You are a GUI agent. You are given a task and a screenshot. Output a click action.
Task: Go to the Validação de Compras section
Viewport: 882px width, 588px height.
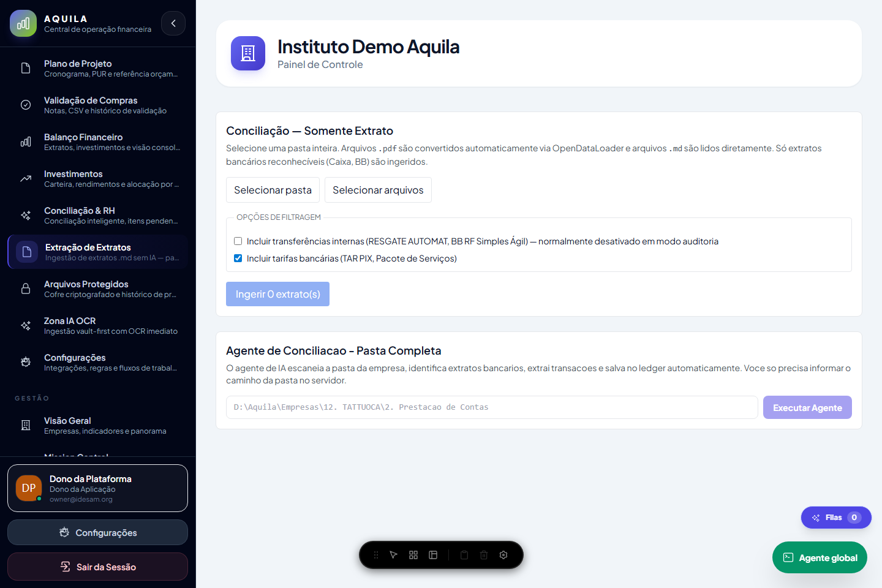tap(98, 105)
